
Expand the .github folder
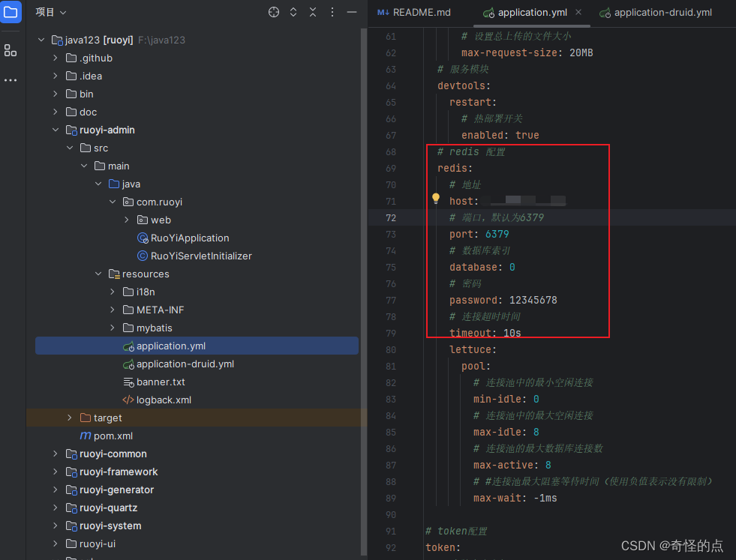point(56,58)
